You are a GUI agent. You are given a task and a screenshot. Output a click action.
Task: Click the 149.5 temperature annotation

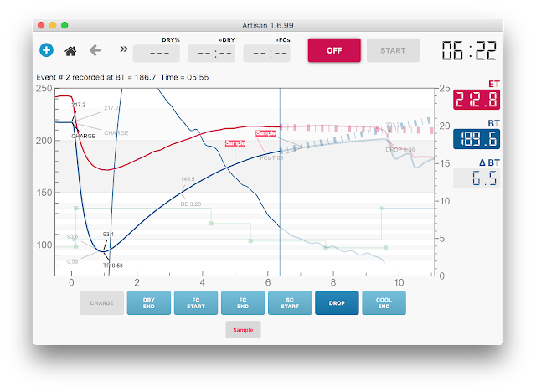(188, 178)
